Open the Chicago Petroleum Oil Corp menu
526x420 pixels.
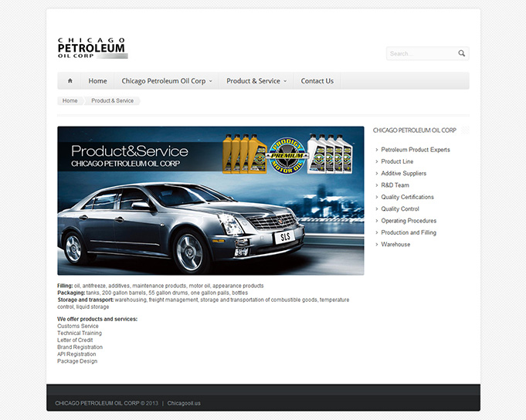[164, 81]
